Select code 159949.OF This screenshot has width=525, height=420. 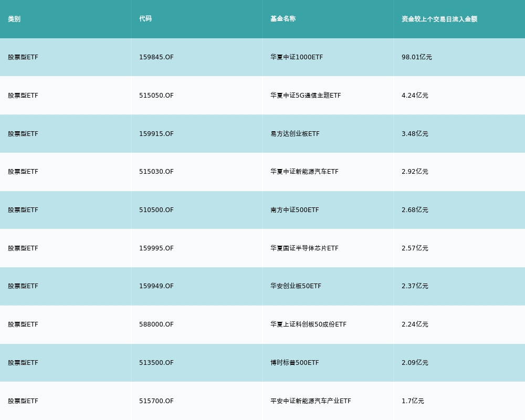coord(156,286)
